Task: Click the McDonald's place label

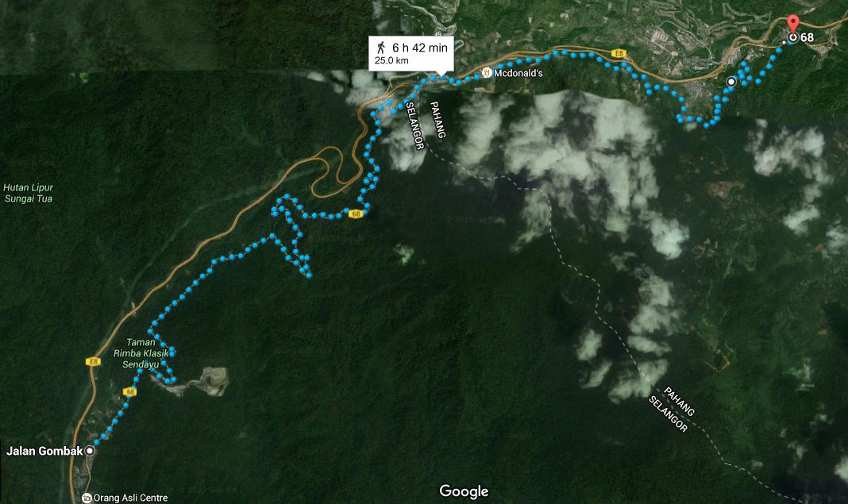Action: coord(518,73)
